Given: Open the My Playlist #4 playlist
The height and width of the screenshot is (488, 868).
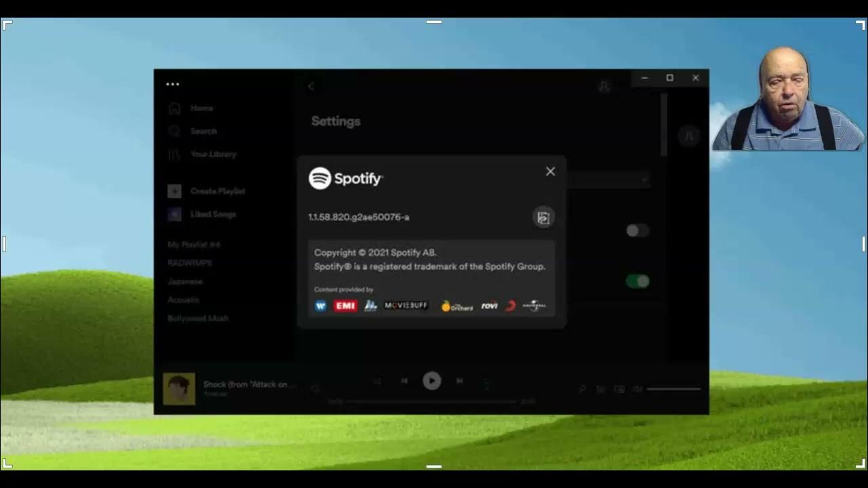Looking at the screenshot, I should tap(194, 245).
